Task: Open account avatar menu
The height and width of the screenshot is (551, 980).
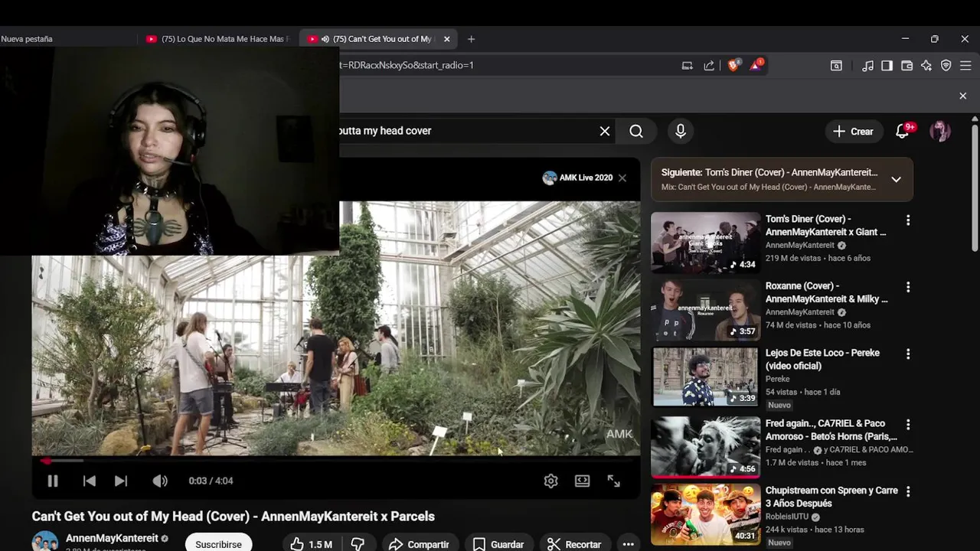Action: 940,131
